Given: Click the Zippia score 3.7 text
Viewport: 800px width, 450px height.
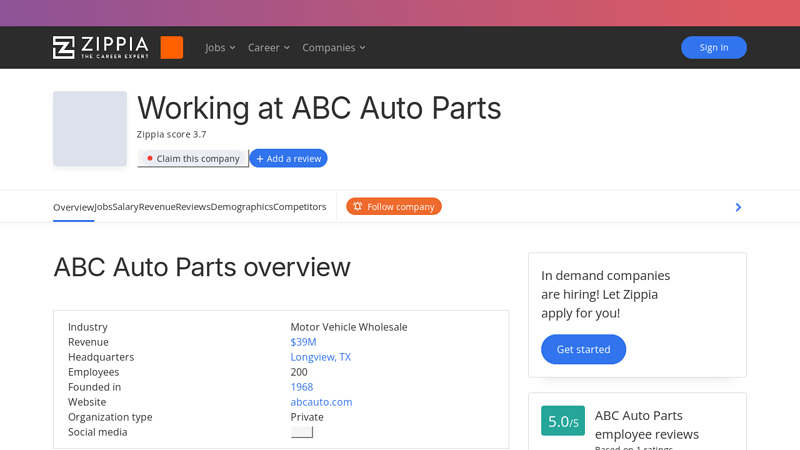Looking at the screenshot, I should coord(171,134).
